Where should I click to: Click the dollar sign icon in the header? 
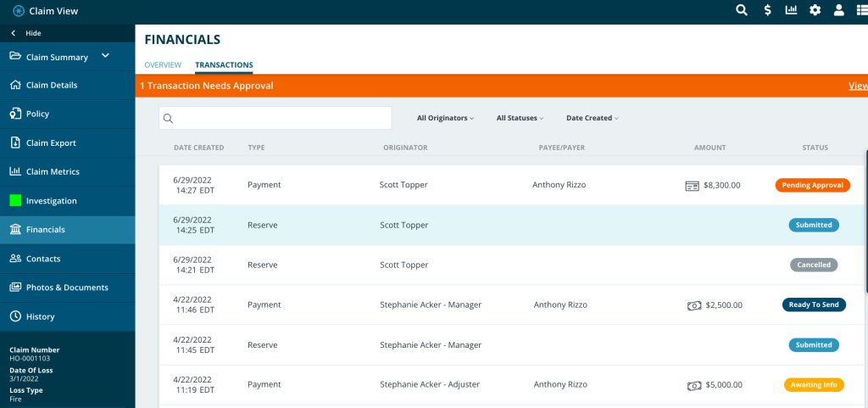coord(767,10)
